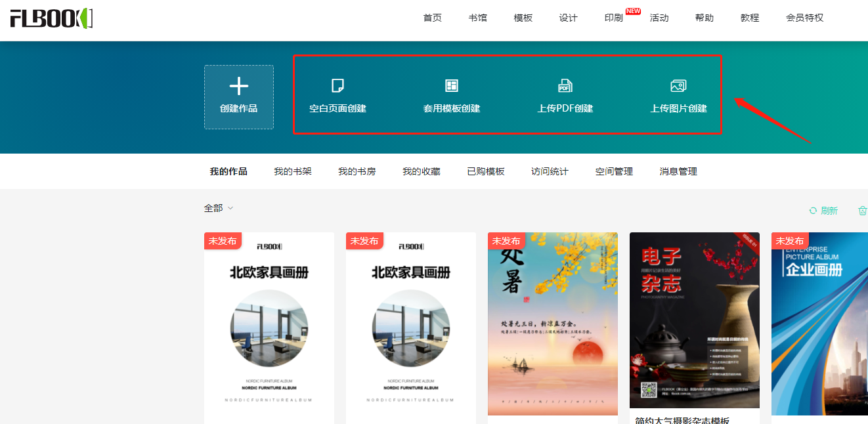Refresh the works list with 刷新
Screen dimensions: 868x424
tap(823, 211)
